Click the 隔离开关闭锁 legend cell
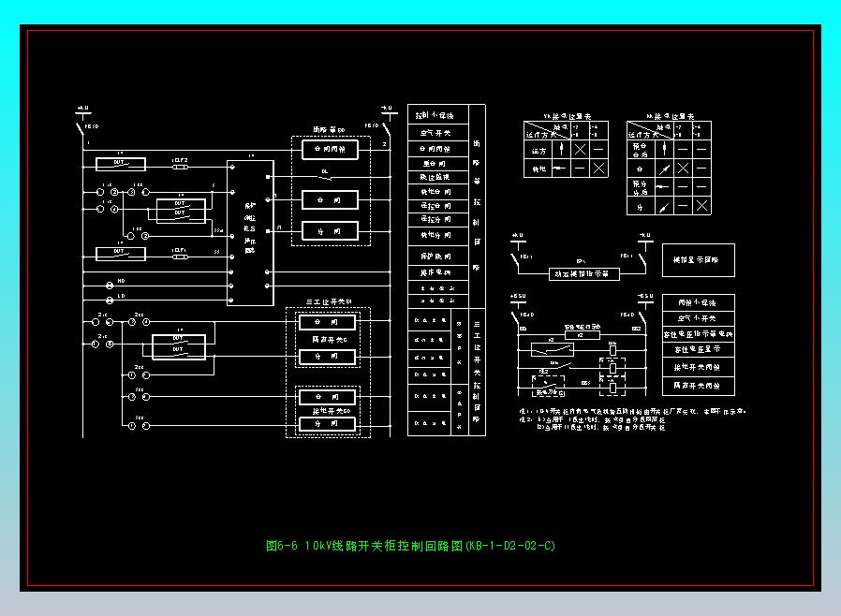Viewport: 841px width, 616px height. click(x=699, y=386)
